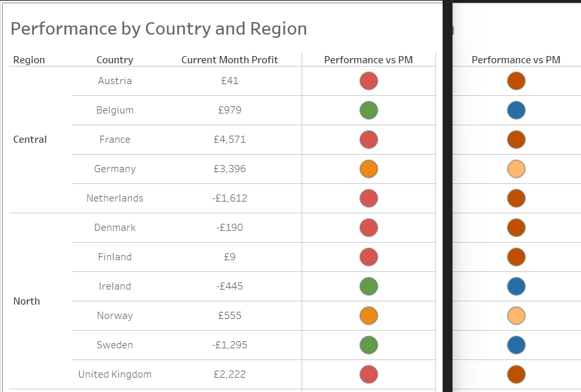
Task: Click the orange indicator circle for Norway
Action: pos(369,316)
